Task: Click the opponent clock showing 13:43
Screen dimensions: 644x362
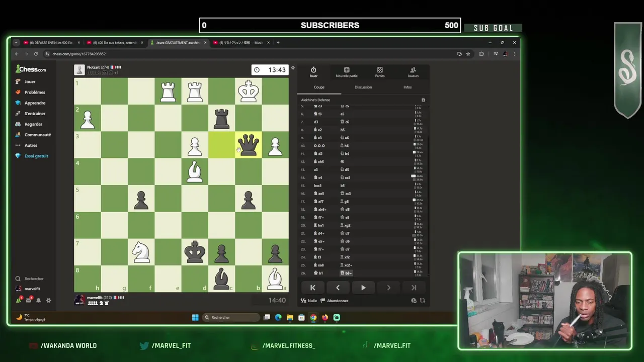Action: coord(270,70)
